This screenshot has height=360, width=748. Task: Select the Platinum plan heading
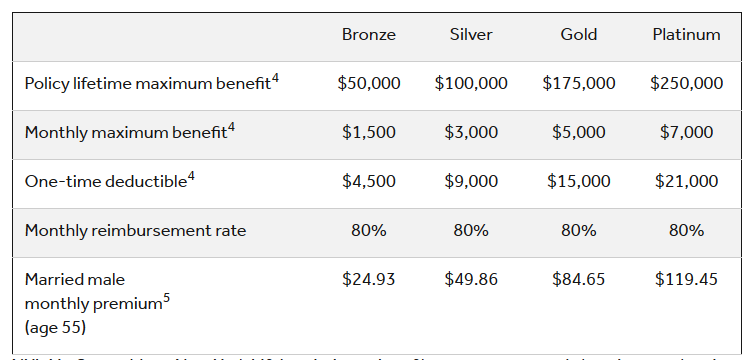(x=686, y=35)
